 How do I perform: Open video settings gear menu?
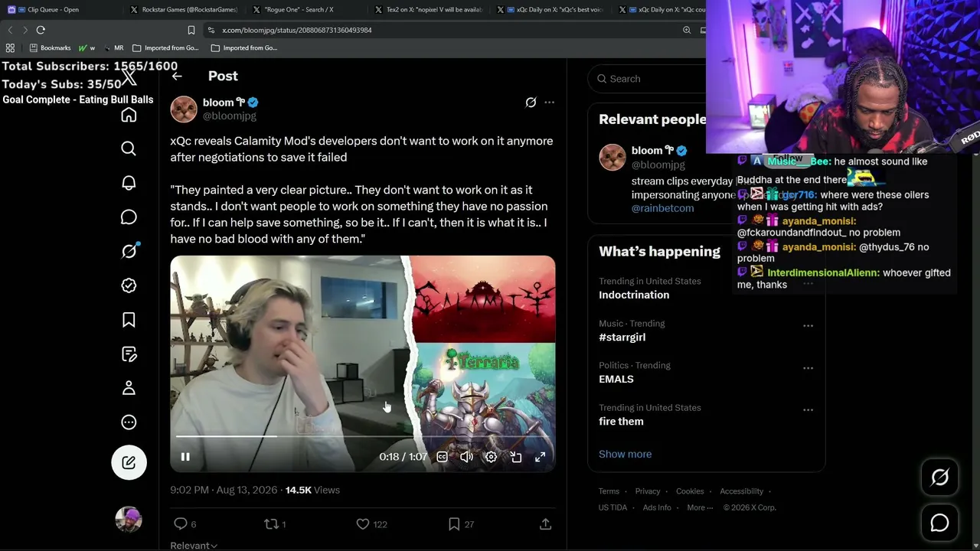point(491,457)
